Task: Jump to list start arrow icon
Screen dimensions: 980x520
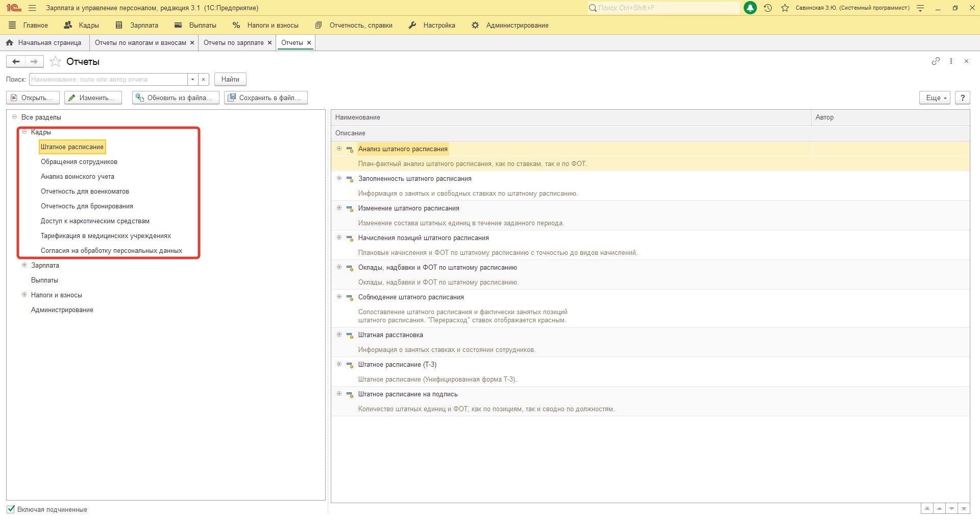Action: (x=927, y=509)
